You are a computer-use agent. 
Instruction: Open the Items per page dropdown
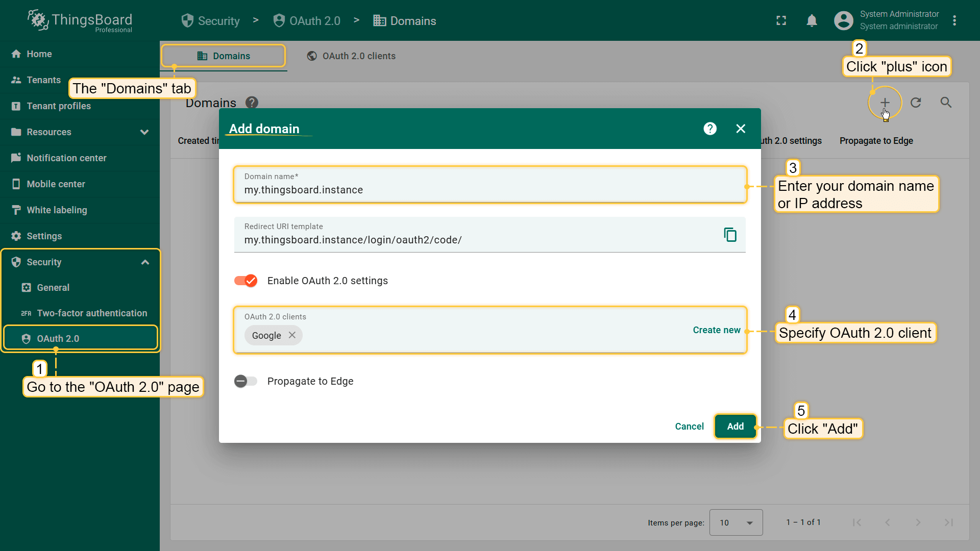point(736,522)
